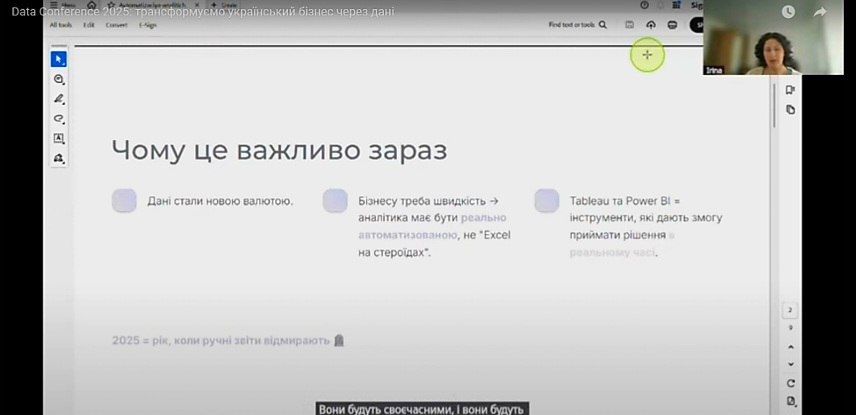The image size is (856, 415).
Task: Click the save icon in toolbar
Action: point(630,25)
